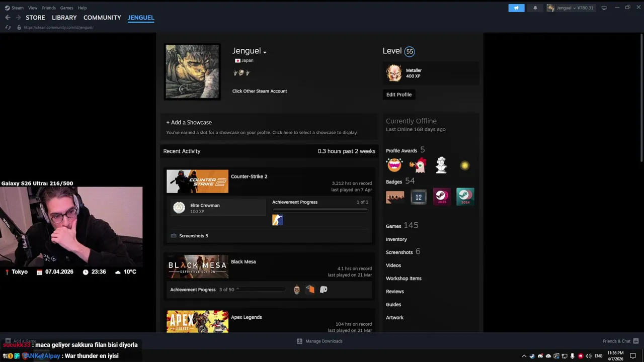Open the Windows notification center icon
Screen dimensions: 644x362
[x=633, y=356]
